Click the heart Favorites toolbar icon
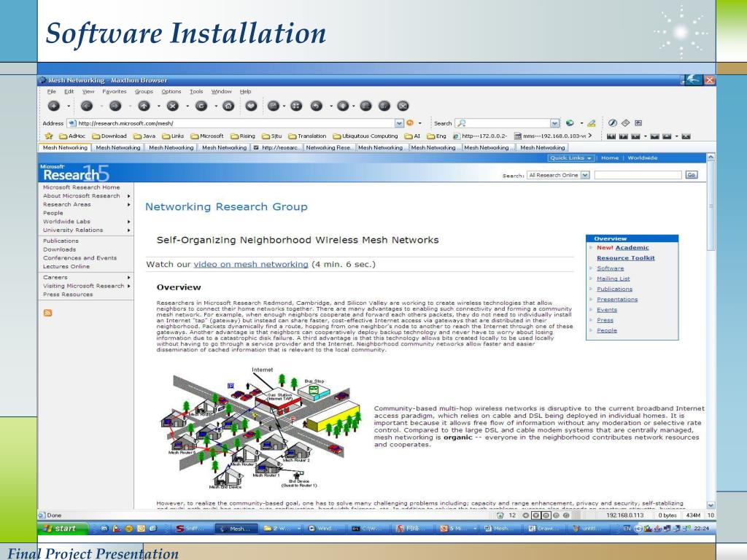 click(251, 106)
